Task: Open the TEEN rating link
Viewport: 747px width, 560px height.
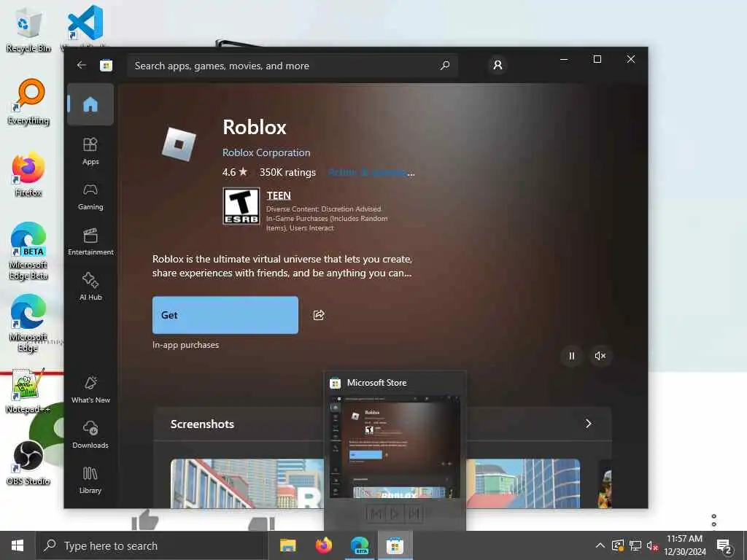Action: click(x=279, y=195)
